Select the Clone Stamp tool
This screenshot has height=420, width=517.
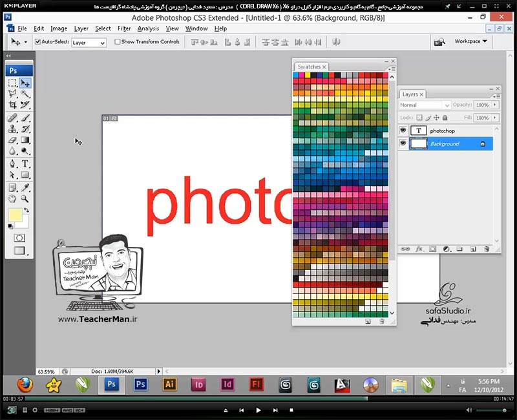click(12, 129)
